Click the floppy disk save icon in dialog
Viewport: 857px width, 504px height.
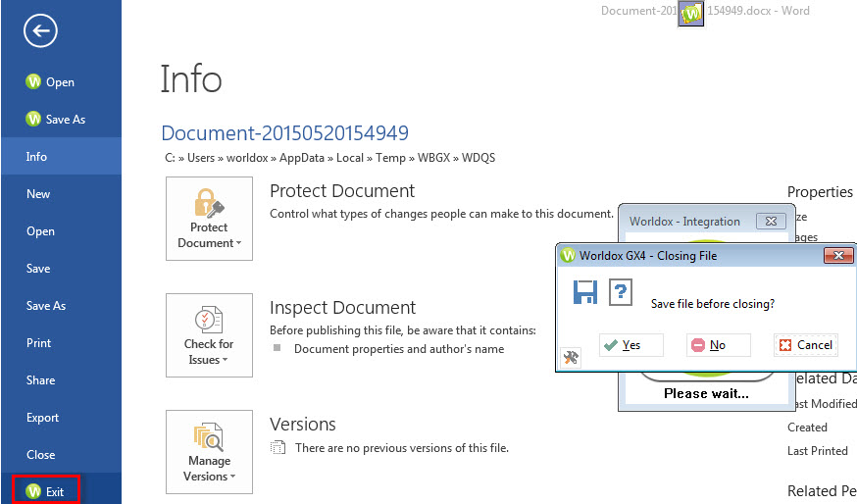click(x=584, y=292)
